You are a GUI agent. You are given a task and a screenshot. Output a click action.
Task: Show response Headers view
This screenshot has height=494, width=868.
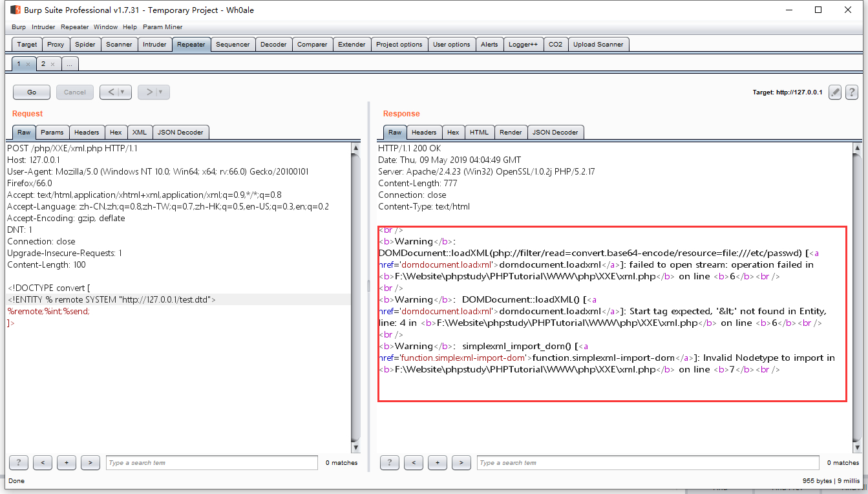point(424,132)
